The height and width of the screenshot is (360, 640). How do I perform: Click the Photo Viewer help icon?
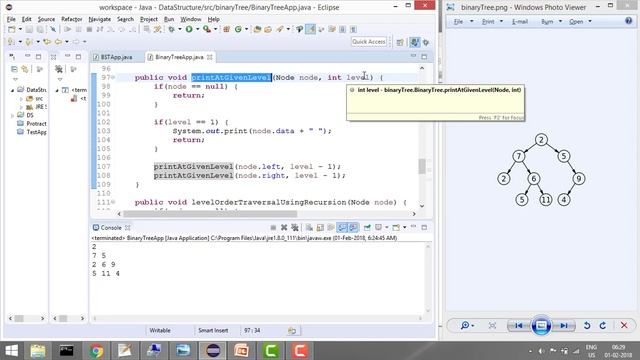(x=629, y=21)
